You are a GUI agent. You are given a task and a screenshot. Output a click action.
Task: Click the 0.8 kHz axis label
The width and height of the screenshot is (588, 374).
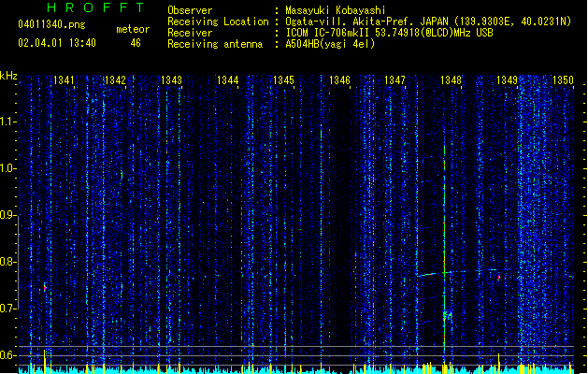tap(7, 262)
